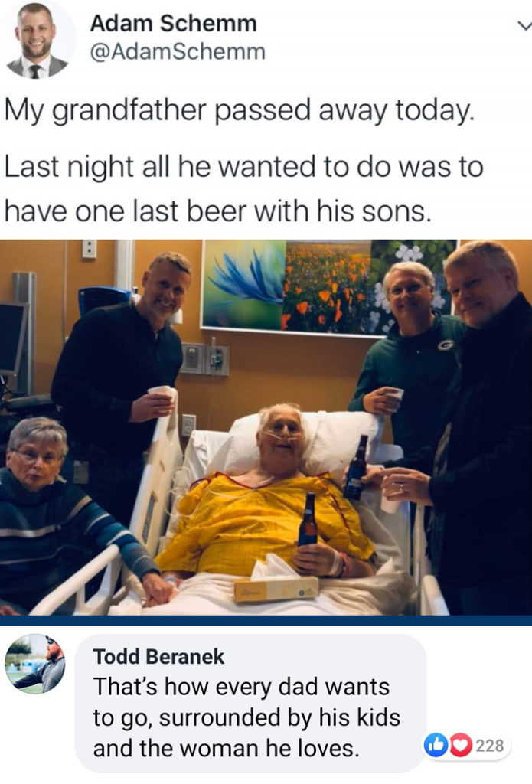
Task: Open Adam Schemm's profile picture
Action: pos(38,41)
